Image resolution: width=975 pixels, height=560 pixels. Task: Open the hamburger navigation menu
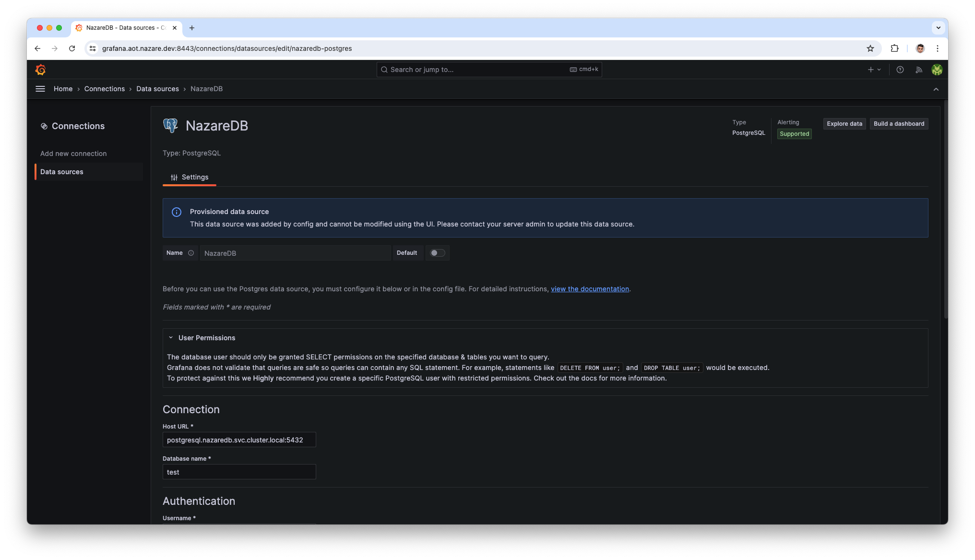40,89
